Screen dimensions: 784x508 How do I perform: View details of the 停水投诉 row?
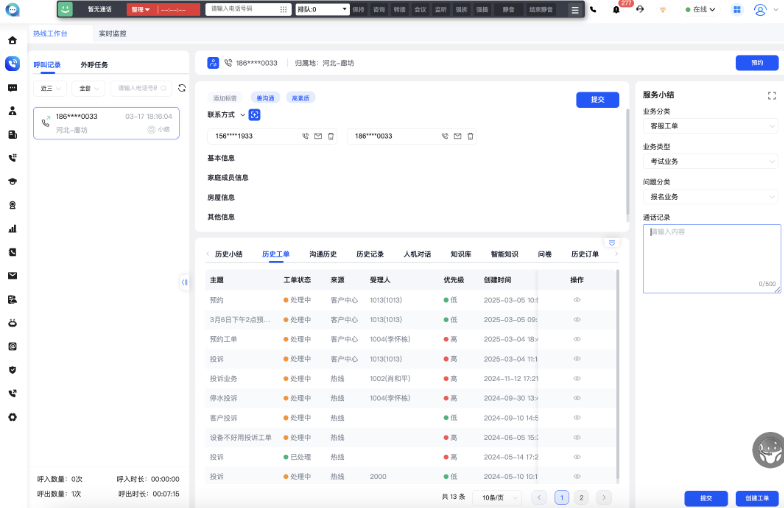[577, 398]
